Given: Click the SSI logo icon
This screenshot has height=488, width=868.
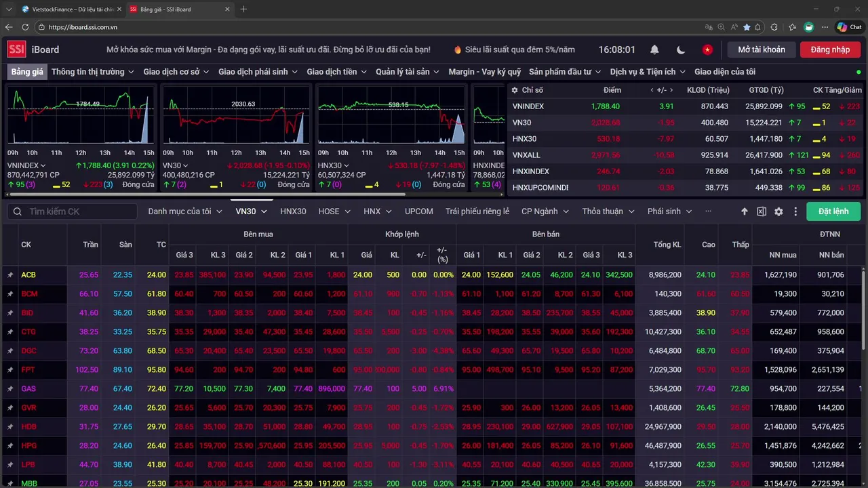Looking at the screenshot, I should [x=16, y=49].
